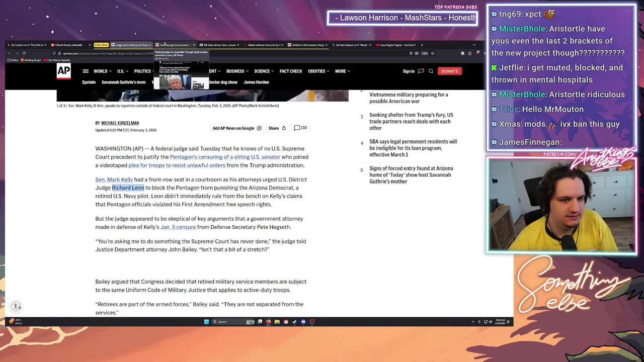Click the taskbar weather widget
Viewport: 644px width, 362px height.
point(15,322)
